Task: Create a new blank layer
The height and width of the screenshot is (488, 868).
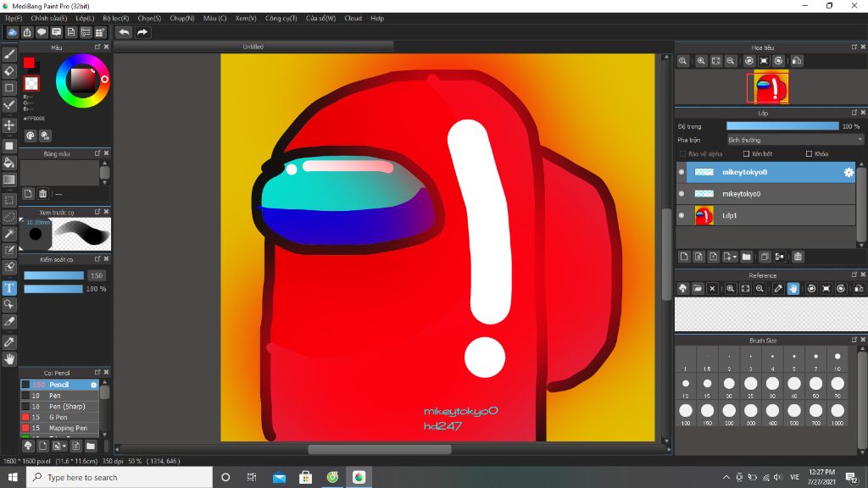Action: tap(684, 257)
